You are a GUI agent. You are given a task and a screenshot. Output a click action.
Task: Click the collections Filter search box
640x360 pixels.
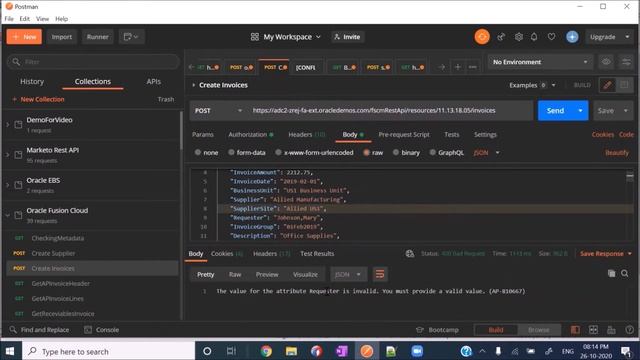click(93, 62)
